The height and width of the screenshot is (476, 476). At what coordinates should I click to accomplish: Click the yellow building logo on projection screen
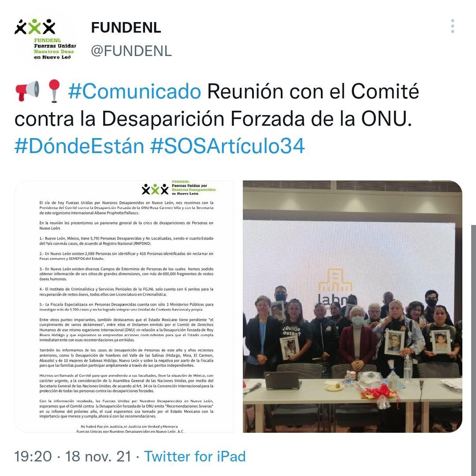[x=335, y=281]
